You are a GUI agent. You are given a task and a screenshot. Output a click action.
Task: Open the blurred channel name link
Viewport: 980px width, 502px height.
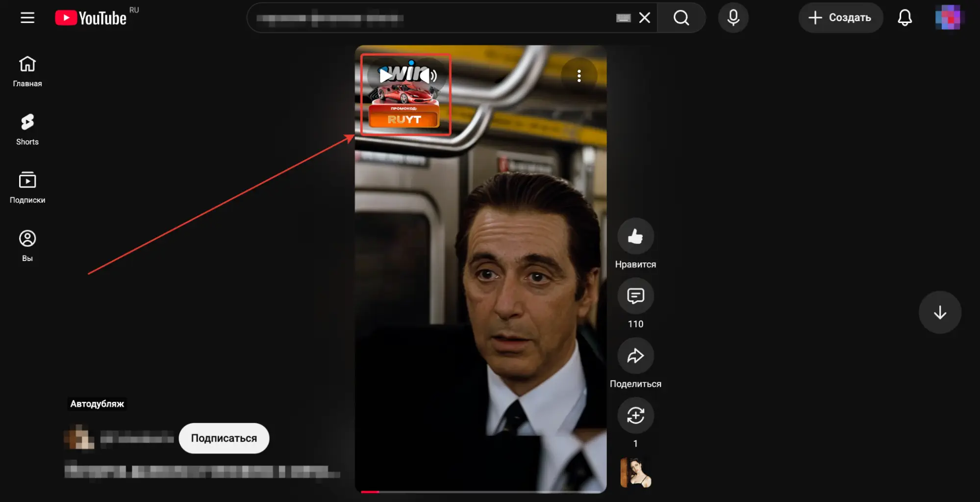tap(137, 437)
